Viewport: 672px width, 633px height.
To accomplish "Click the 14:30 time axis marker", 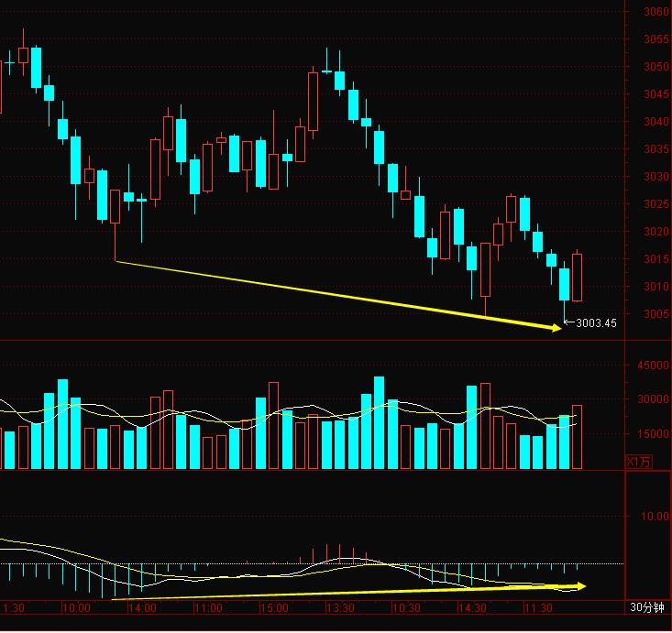I will click(471, 608).
